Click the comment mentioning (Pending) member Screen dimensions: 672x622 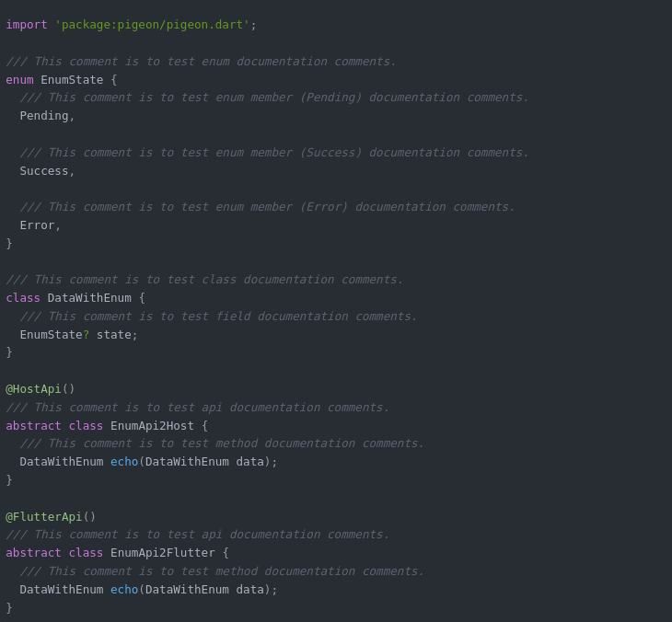coord(274,98)
